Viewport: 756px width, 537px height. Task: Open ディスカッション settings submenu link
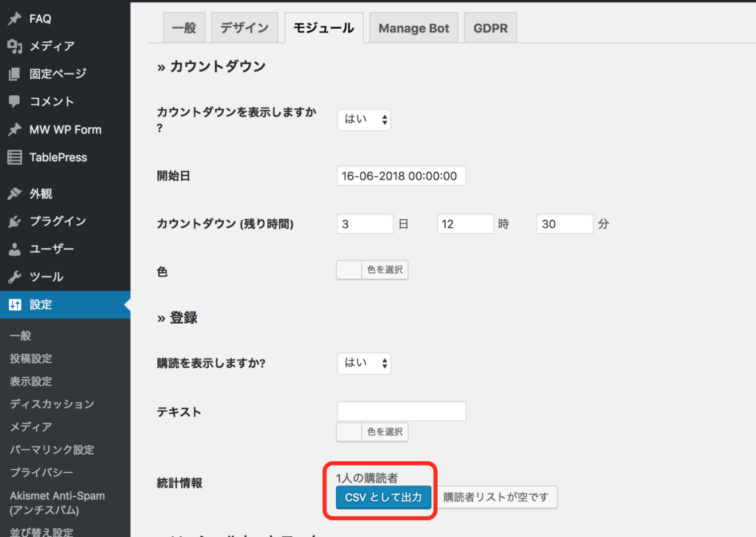(x=52, y=404)
